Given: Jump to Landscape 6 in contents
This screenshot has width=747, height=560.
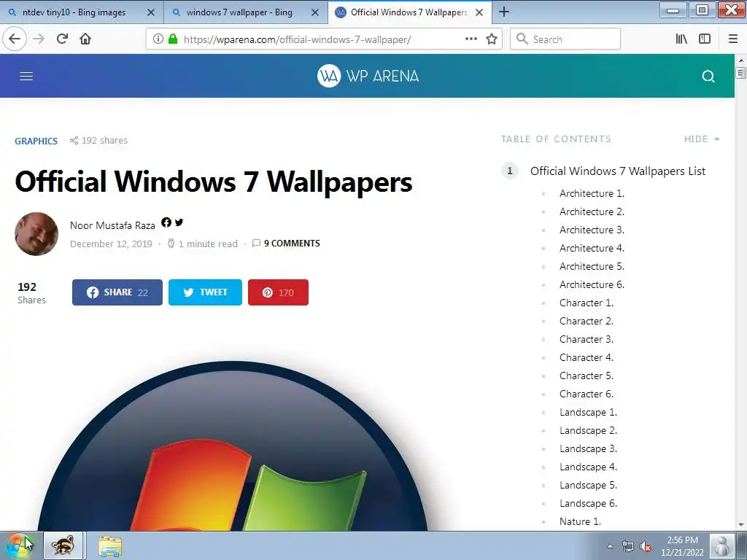Looking at the screenshot, I should click(589, 503).
